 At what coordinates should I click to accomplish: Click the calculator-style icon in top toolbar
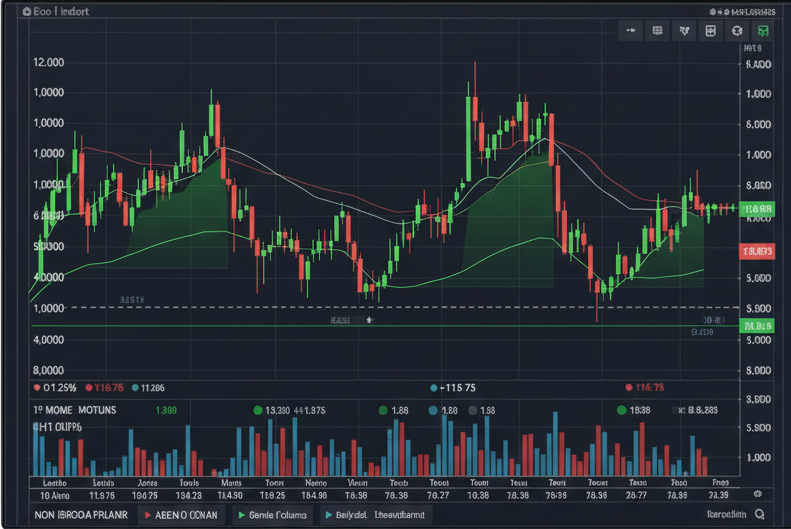point(710,31)
